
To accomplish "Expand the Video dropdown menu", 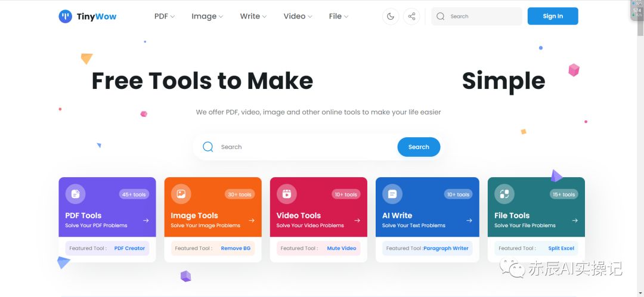I will click(298, 17).
